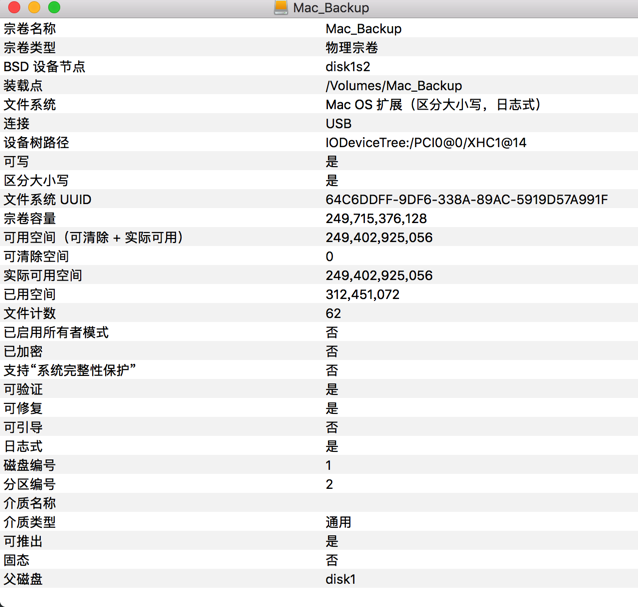Click the 介质名称 label
The width and height of the screenshot is (638, 607).
pos(30,504)
